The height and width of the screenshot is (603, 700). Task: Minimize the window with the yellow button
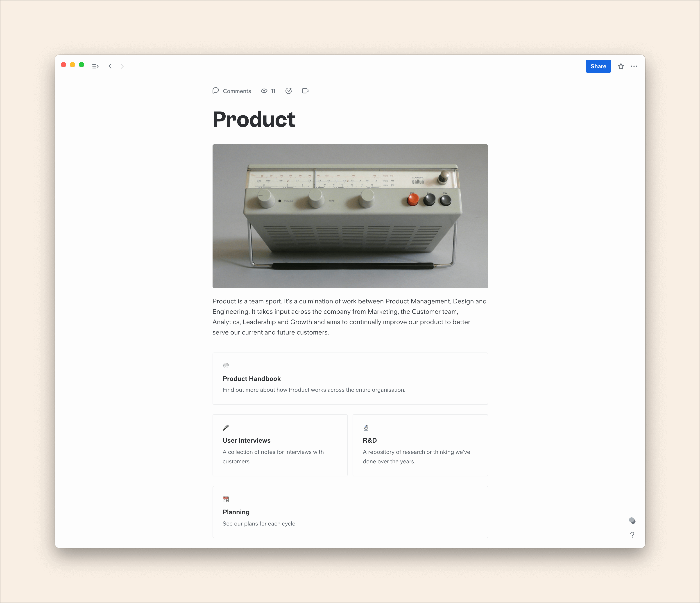[x=72, y=65]
